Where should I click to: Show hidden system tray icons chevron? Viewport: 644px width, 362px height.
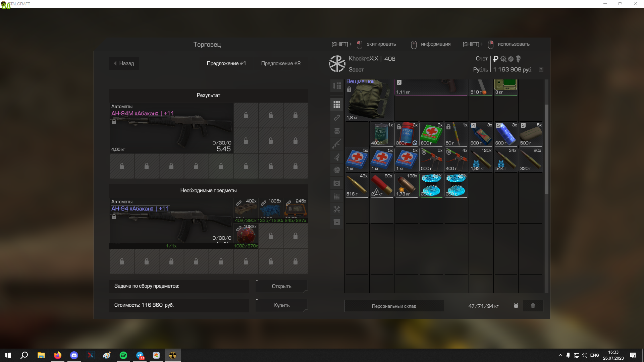click(x=560, y=355)
